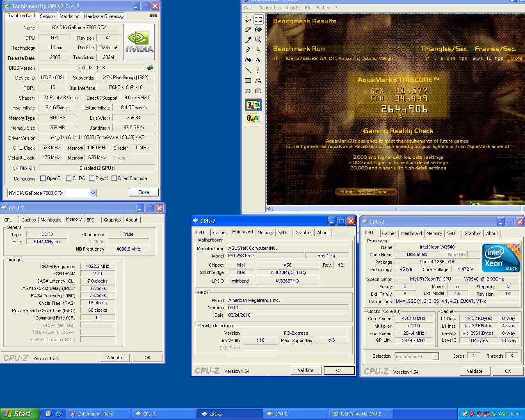The width and height of the screenshot is (525, 420).
Task: Open the Ansicht menu in Paint
Action: click(293, 8)
